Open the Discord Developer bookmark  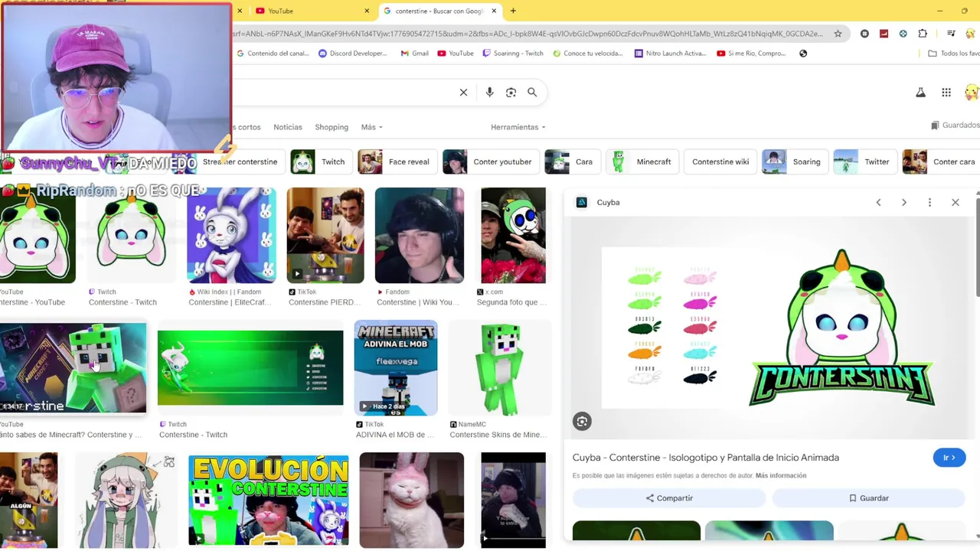[x=353, y=54]
